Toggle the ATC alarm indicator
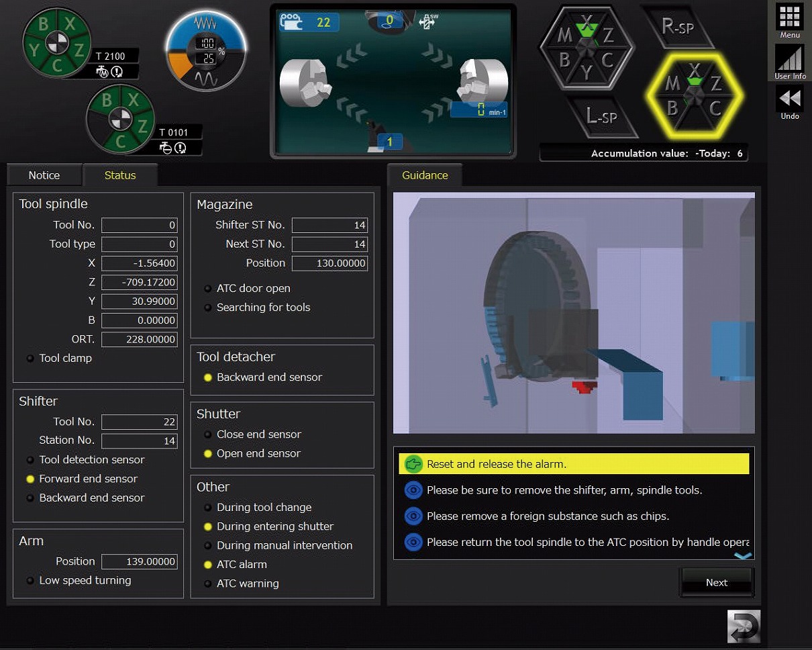 208,565
